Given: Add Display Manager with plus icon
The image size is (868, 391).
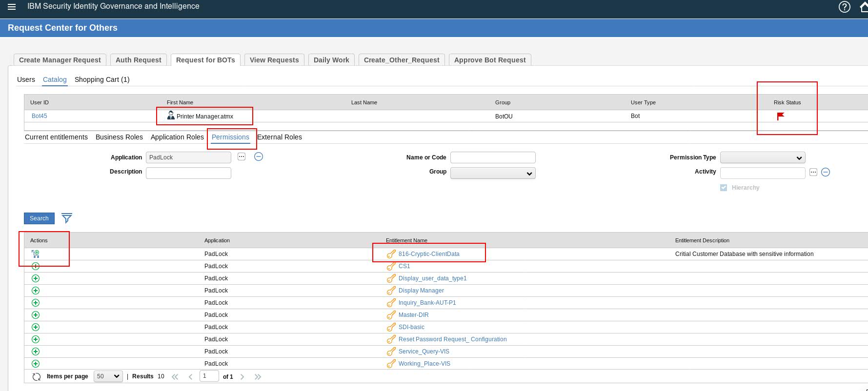Looking at the screenshot, I should coord(36,291).
